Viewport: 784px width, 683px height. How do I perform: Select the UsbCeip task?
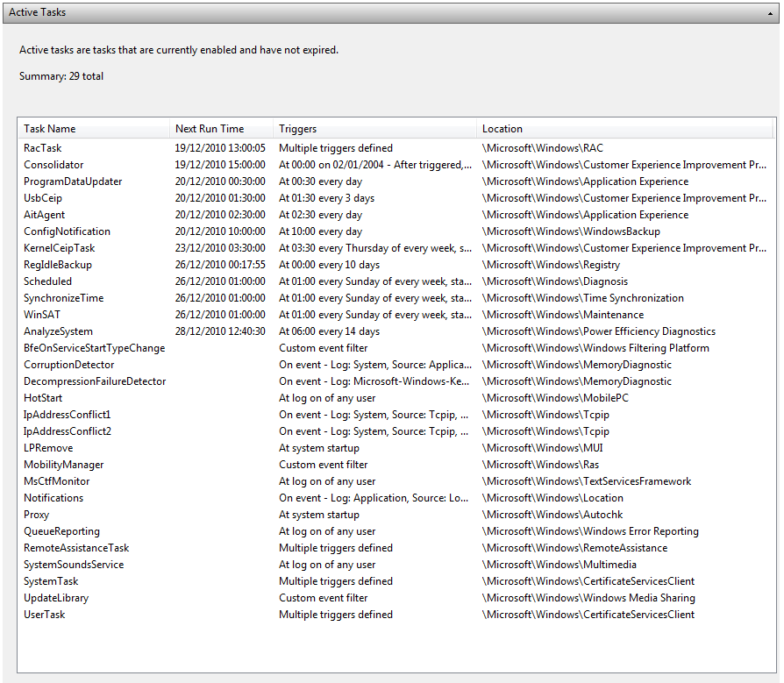tap(396, 198)
